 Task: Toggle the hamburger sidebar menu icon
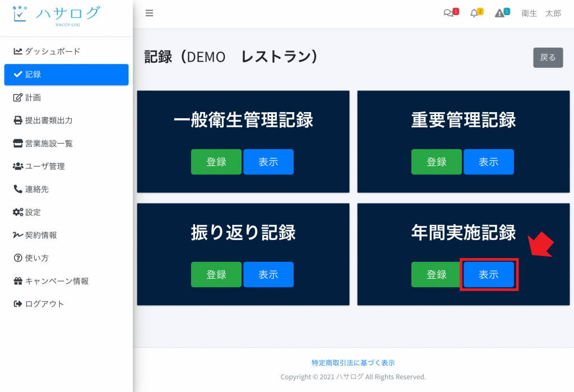coord(149,13)
